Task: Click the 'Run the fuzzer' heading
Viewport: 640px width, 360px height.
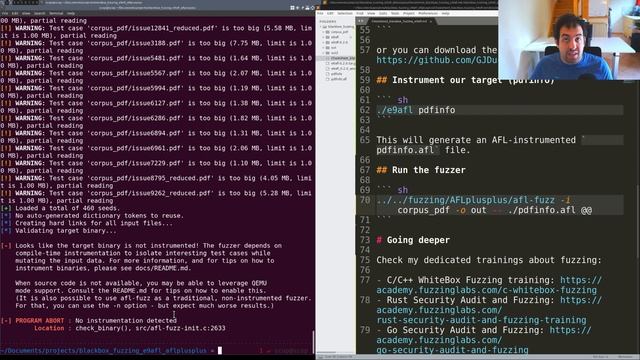Action: pyautogui.click(x=421, y=170)
